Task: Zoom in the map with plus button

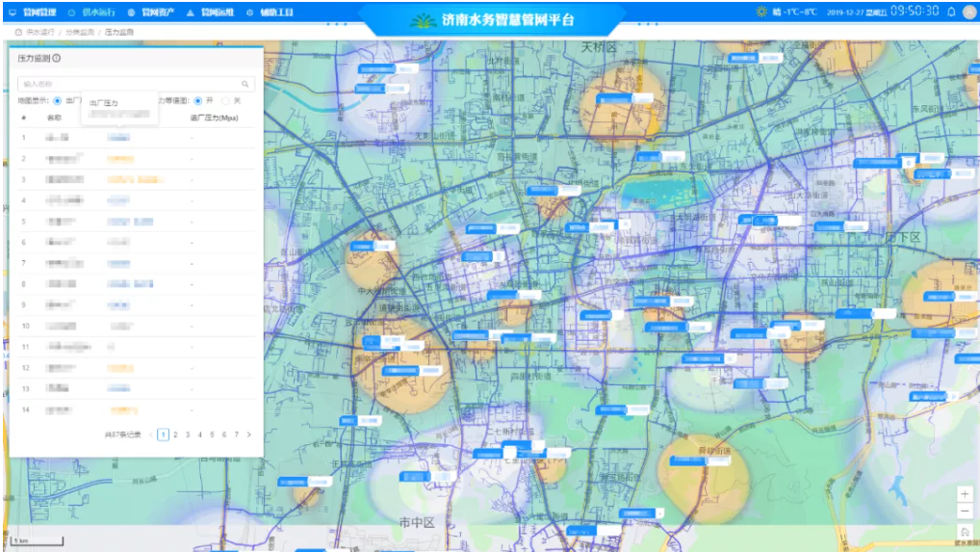Action: (965, 494)
